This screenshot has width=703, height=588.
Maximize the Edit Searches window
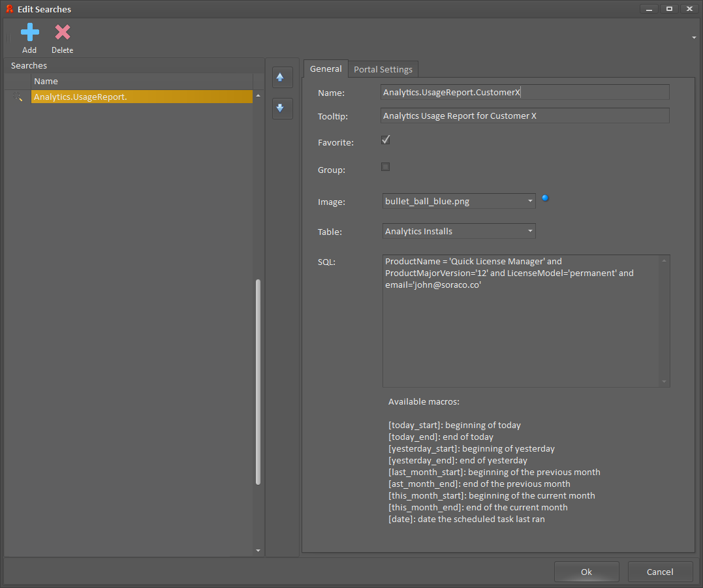(669, 9)
